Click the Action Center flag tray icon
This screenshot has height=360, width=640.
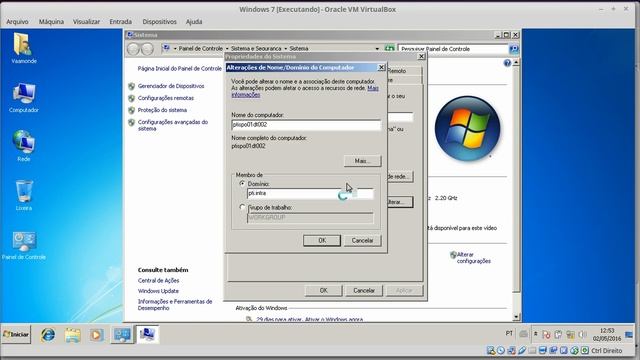(546, 335)
